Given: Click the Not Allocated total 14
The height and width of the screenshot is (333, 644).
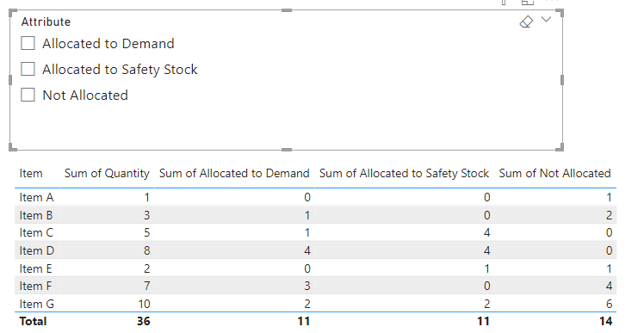Looking at the screenshot, I should point(606,321).
